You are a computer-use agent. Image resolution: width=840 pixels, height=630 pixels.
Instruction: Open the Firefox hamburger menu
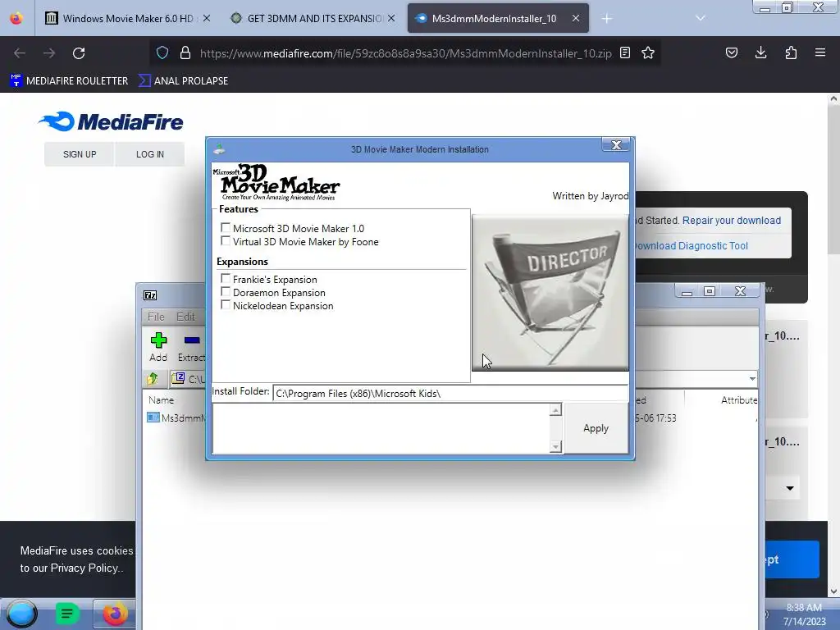(820, 52)
